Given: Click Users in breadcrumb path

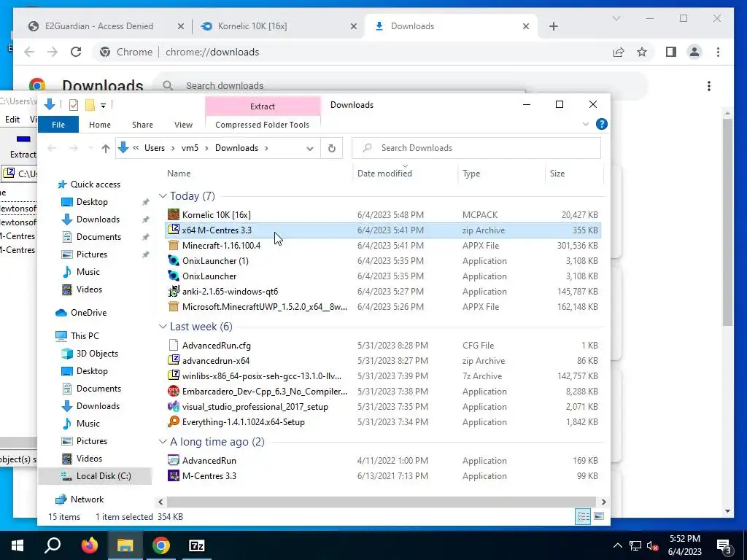Looking at the screenshot, I should pyautogui.click(x=155, y=148).
